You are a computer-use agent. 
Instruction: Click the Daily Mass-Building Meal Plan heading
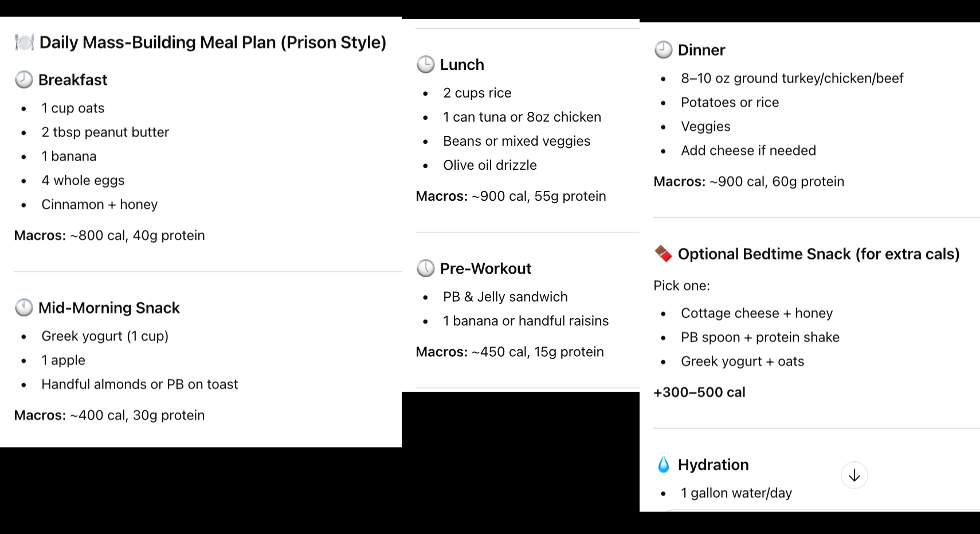213,42
